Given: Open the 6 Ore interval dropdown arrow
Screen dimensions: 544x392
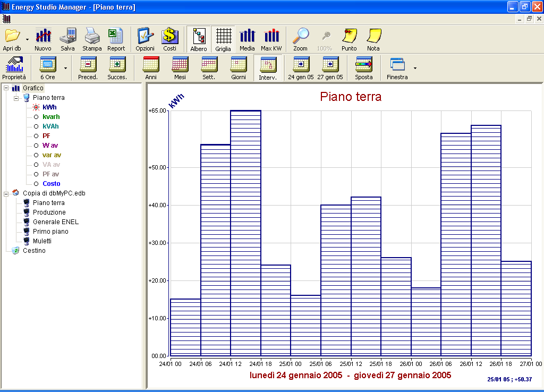Looking at the screenshot, I should coord(65,69).
